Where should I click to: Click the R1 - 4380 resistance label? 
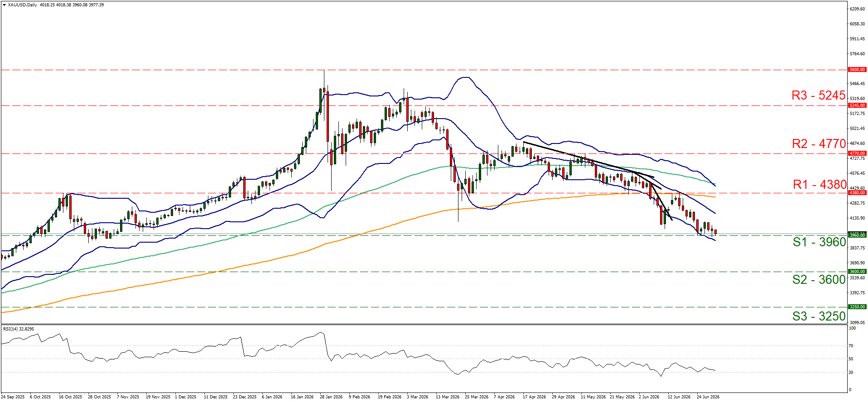(820, 185)
